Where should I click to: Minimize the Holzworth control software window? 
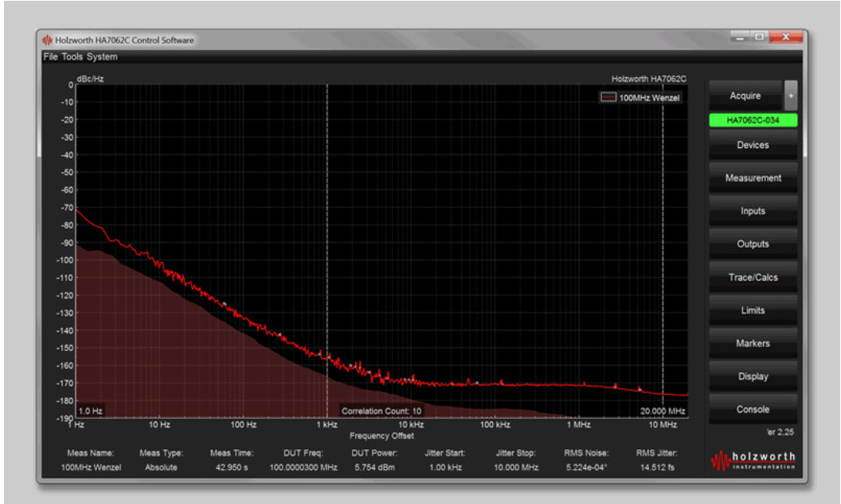click(x=740, y=37)
